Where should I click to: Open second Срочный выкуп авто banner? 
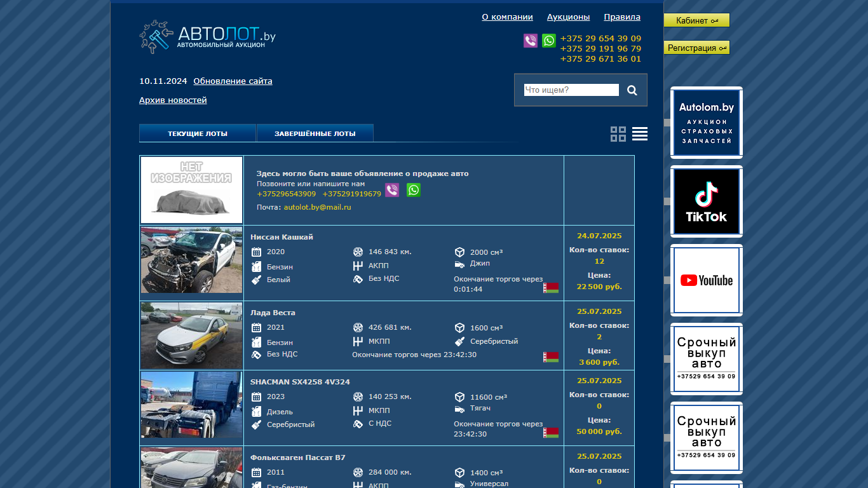click(x=707, y=438)
